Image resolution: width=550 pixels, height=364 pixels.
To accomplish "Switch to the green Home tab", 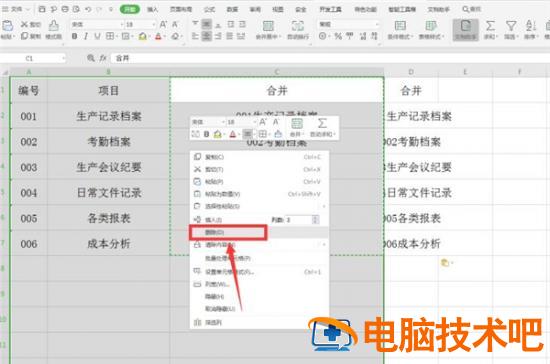I will (x=130, y=9).
